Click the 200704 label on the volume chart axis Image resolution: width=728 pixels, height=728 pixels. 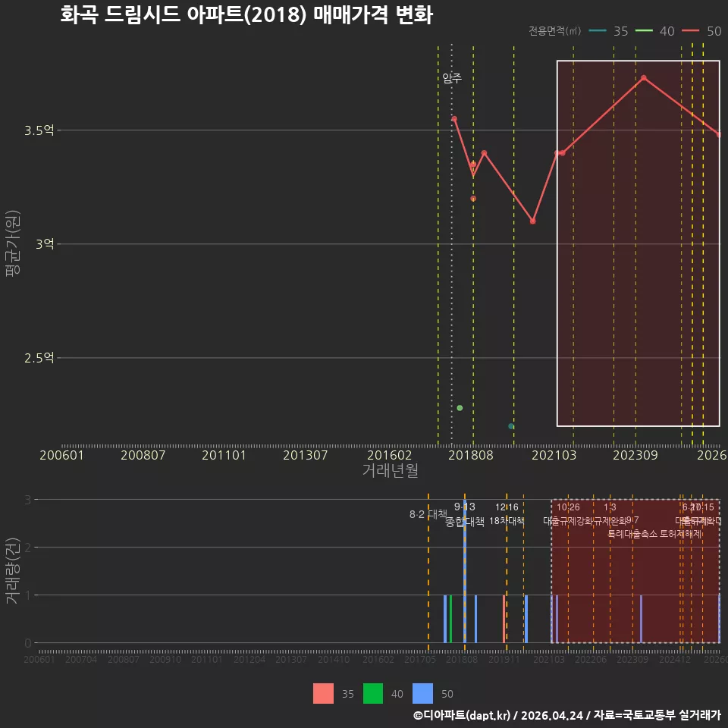[81, 659]
